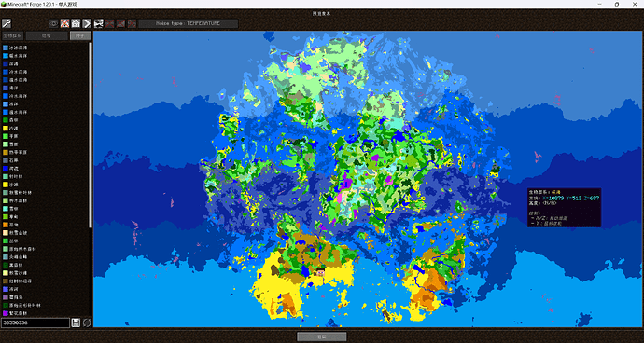Switch to the 种子 tab

pos(80,35)
